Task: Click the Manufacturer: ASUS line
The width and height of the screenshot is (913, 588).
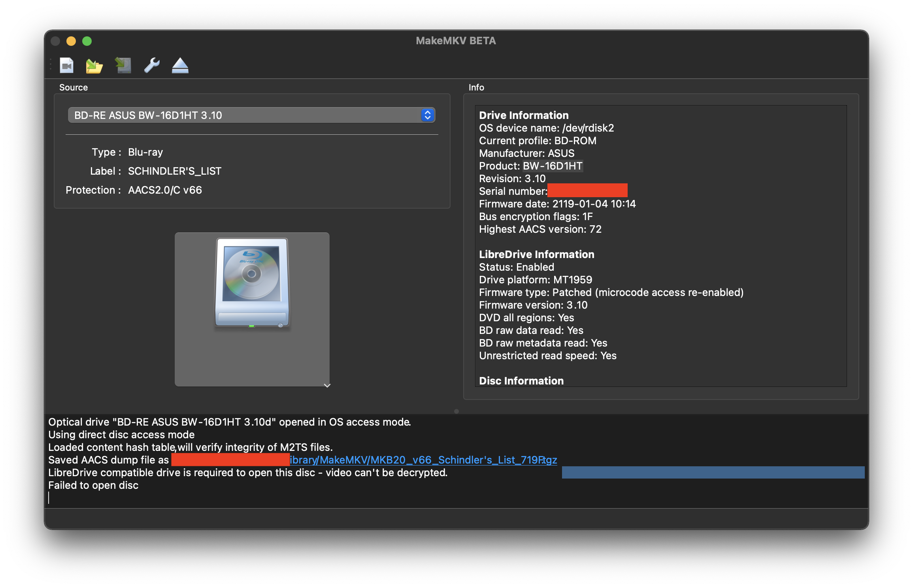Action: point(527,153)
